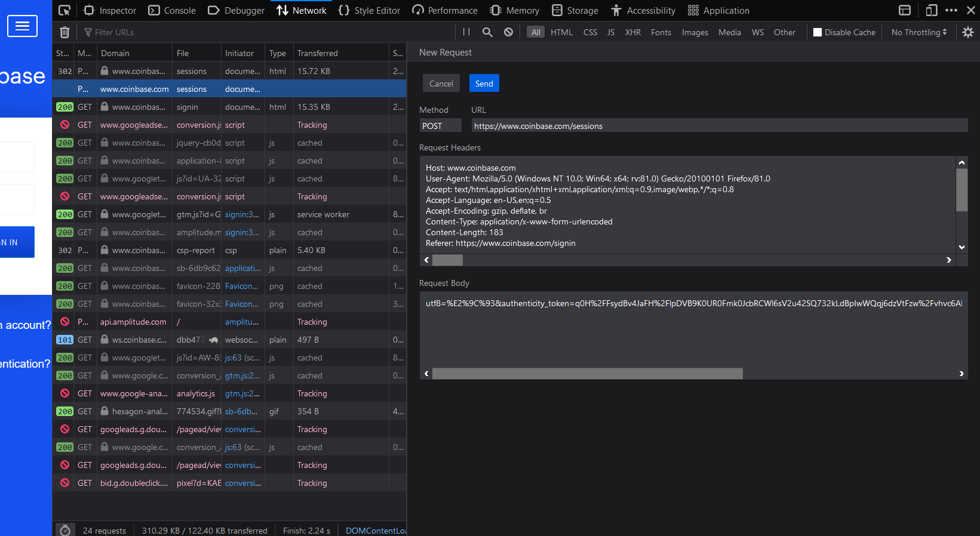
Task: Select the analytics.js tracking request
Action: [229, 393]
